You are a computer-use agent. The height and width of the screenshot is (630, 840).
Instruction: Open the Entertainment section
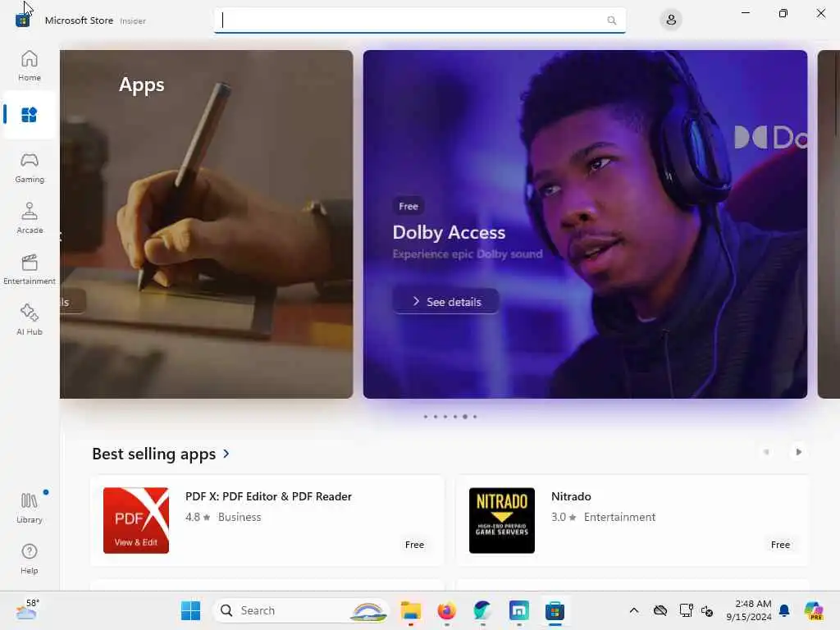[30, 269]
